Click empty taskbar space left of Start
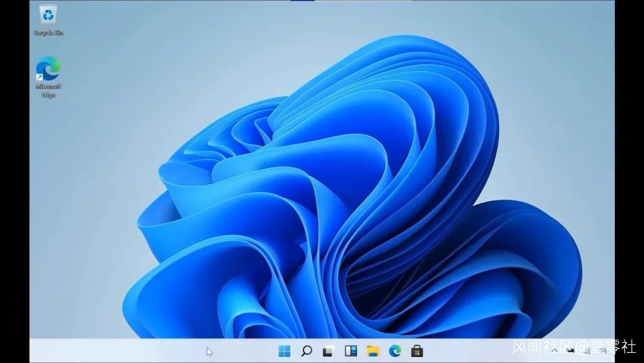The height and width of the screenshot is (363, 644). point(149,351)
